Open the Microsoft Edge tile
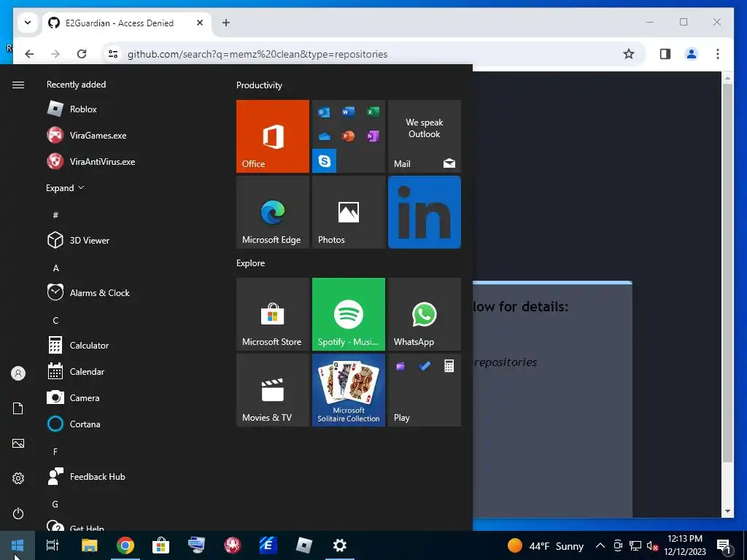 tap(273, 212)
